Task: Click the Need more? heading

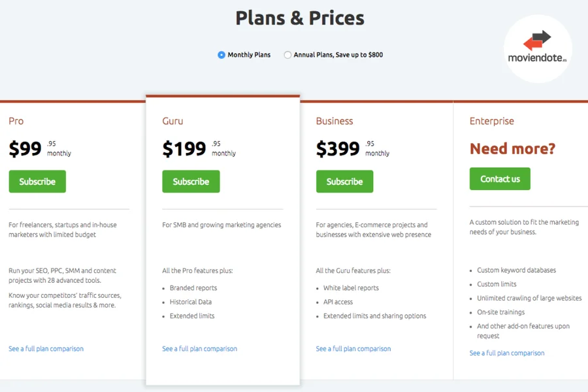Action: pos(512,148)
